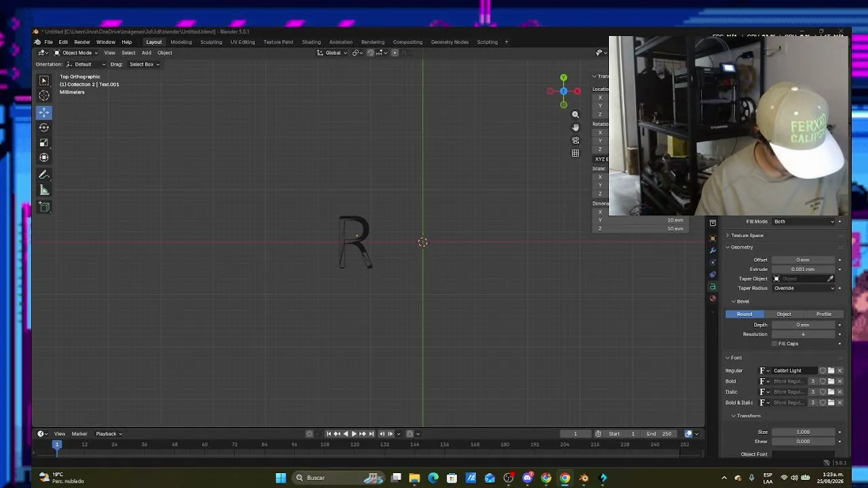Screen dimensions: 868x488
Task: Pick taper object with the eyedropper
Action: pyautogui.click(x=830, y=279)
